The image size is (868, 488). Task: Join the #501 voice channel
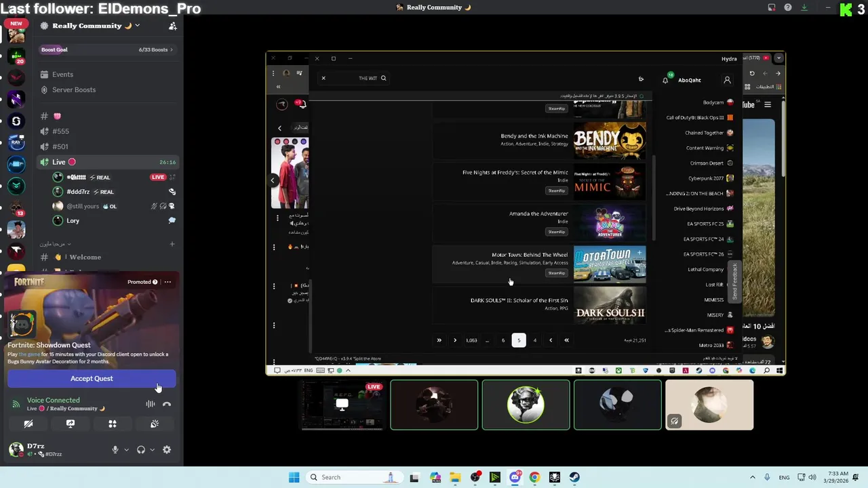click(x=106, y=146)
